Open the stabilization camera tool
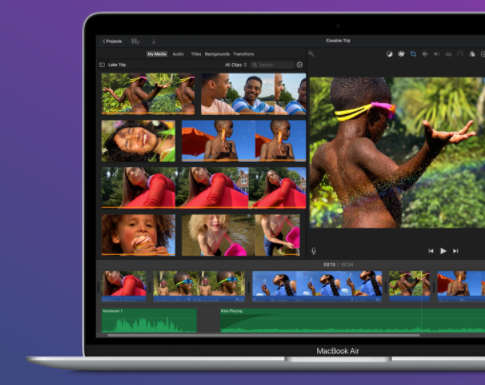485x385 pixels. pos(425,54)
